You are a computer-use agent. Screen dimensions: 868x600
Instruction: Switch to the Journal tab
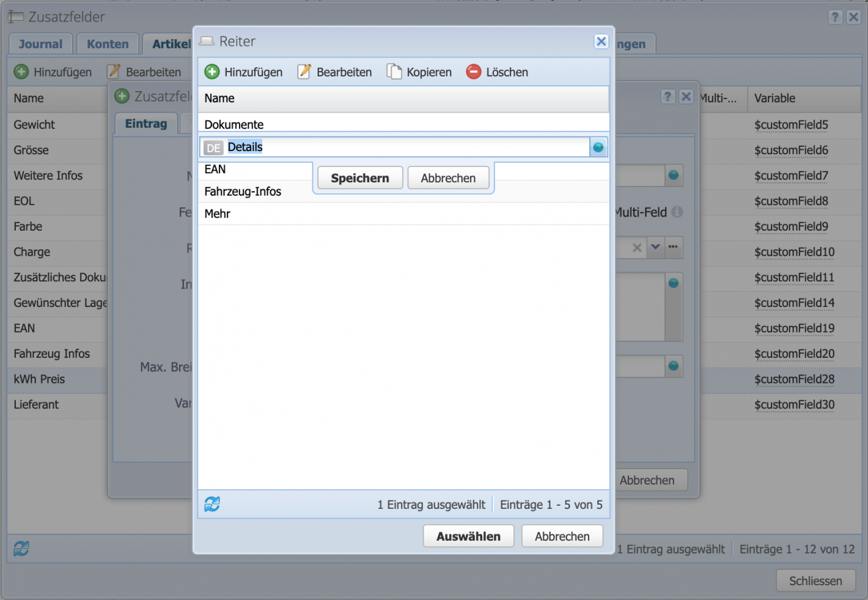tap(40, 43)
